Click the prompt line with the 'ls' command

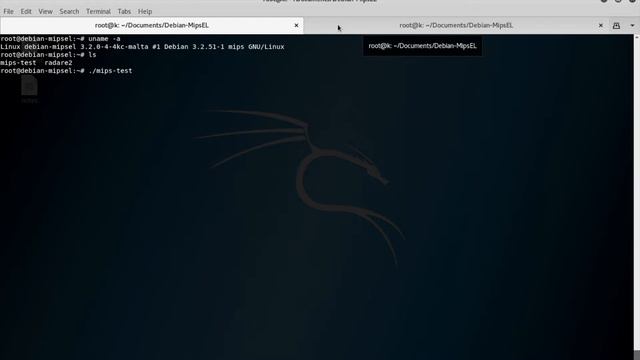[48, 55]
